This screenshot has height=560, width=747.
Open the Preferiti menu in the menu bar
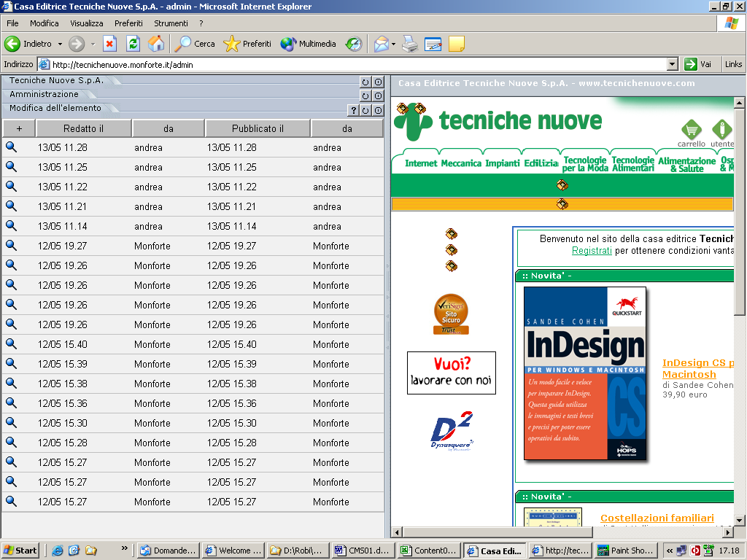pyautogui.click(x=128, y=23)
